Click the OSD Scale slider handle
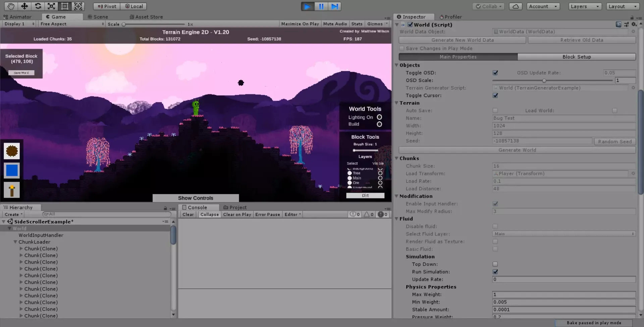Viewport: 644px width, 327px height. [544, 81]
